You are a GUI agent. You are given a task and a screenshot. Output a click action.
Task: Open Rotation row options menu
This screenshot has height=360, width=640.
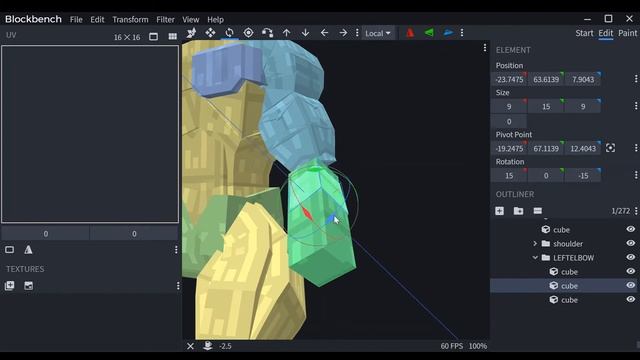click(x=636, y=176)
